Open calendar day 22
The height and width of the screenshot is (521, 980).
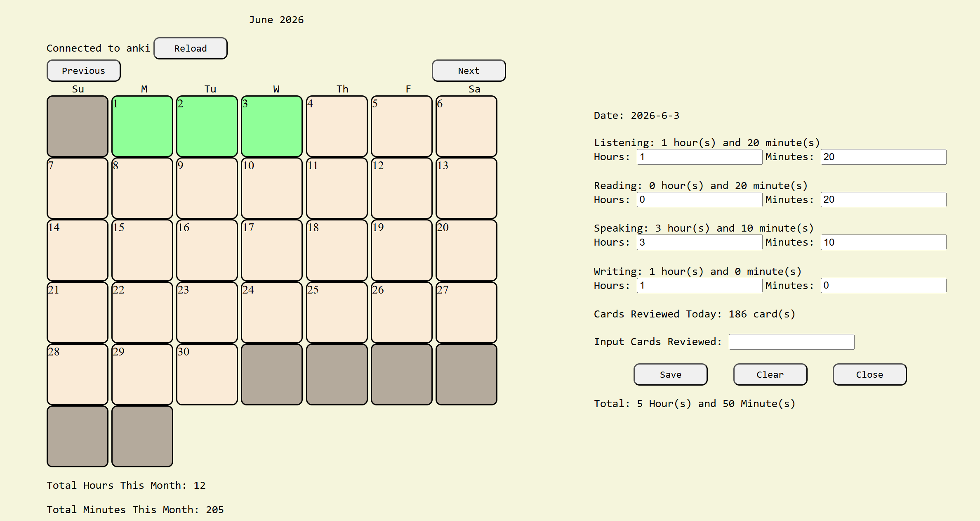point(142,313)
